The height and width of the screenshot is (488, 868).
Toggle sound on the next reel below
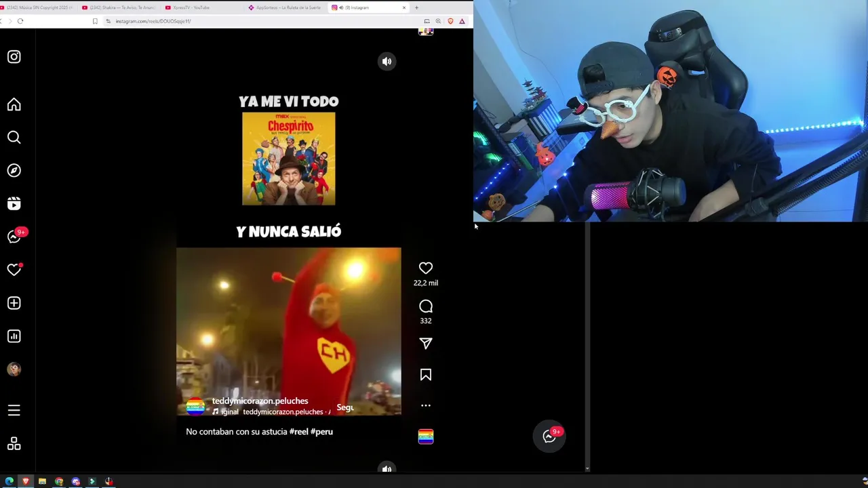point(387,468)
